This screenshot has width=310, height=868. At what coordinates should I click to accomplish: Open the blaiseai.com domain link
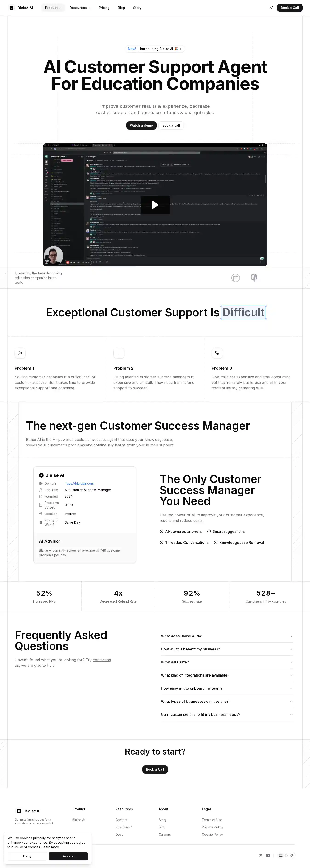click(79, 484)
